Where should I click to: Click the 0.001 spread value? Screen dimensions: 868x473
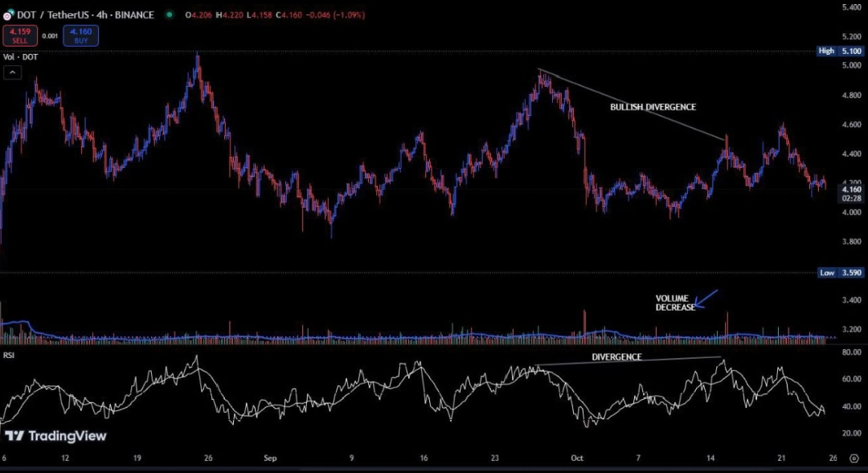tap(50, 36)
